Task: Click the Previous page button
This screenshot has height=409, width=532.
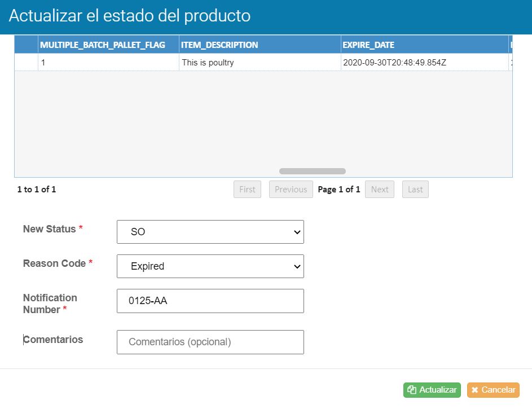Action: pos(291,190)
